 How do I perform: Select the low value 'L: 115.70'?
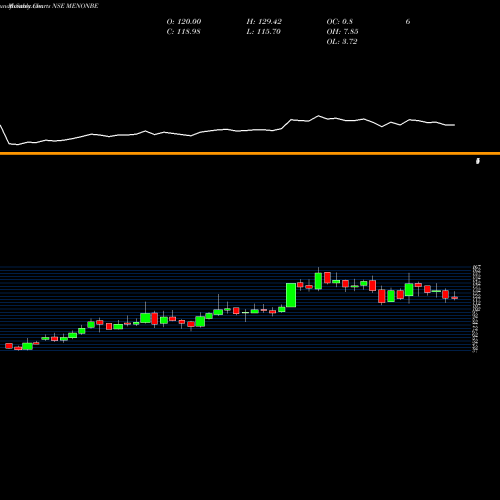(x=263, y=32)
